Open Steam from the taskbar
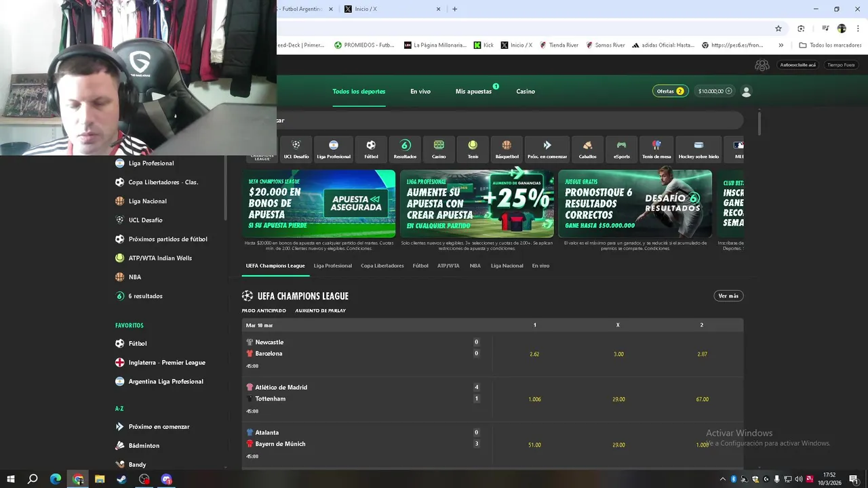Viewport: 868px width, 488px height. 122,479
